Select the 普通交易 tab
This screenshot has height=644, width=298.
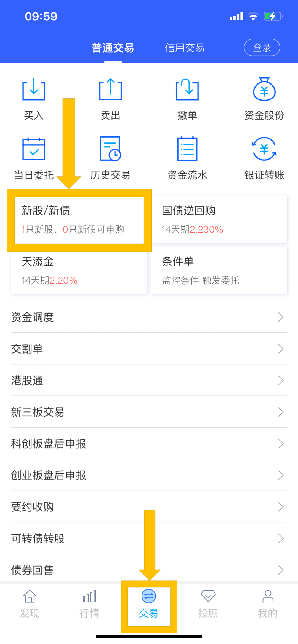(113, 48)
